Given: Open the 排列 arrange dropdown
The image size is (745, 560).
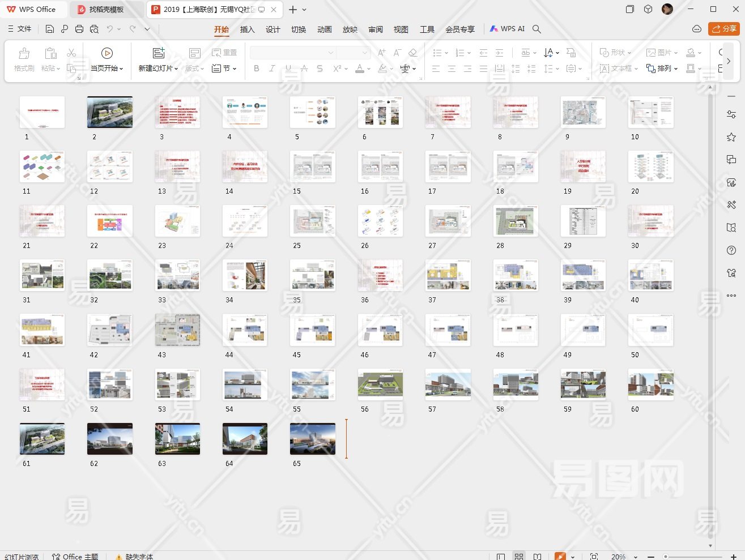Looking at the screenshot, I should point(662,69).
